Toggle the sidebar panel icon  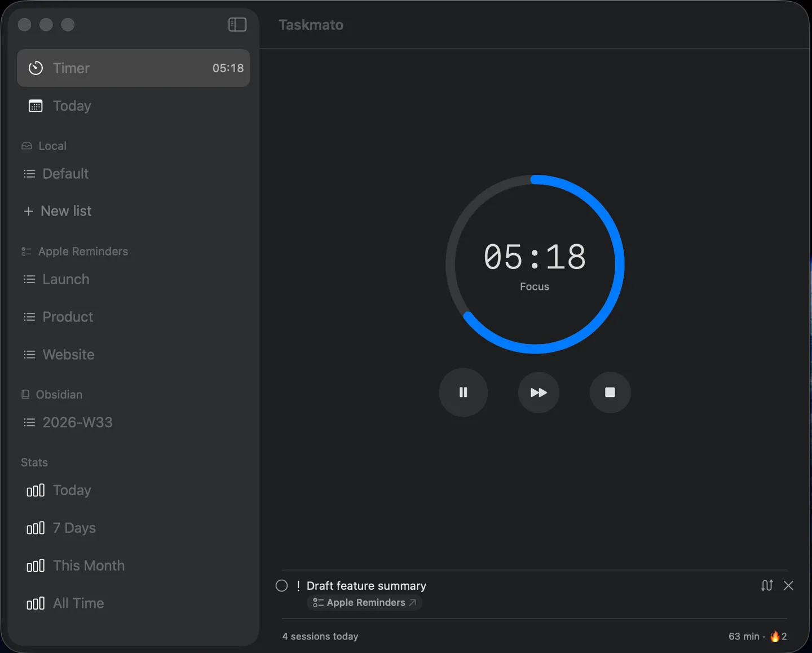pos(237,25)
